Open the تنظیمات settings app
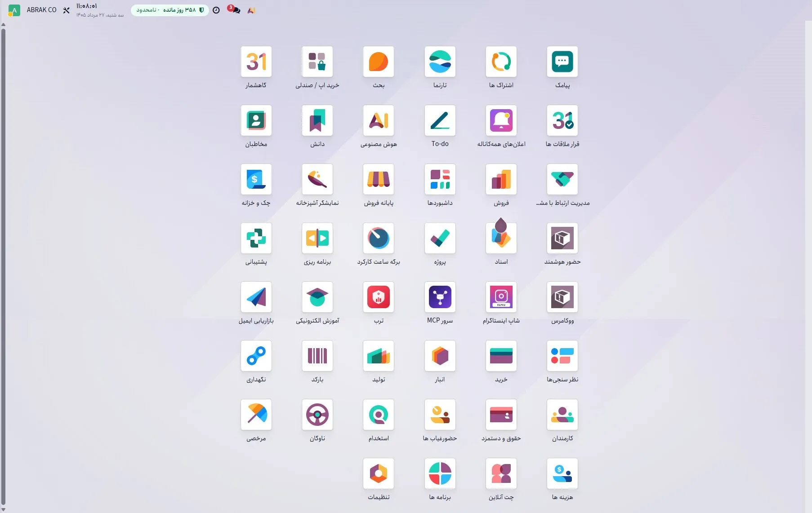 tap(379, 473)
